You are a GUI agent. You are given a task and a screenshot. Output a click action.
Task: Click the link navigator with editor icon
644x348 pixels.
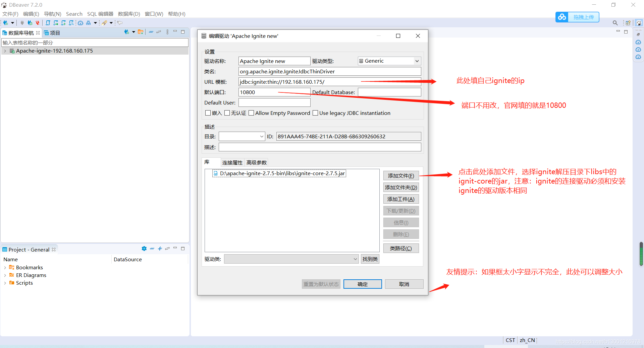pos(159,32)
